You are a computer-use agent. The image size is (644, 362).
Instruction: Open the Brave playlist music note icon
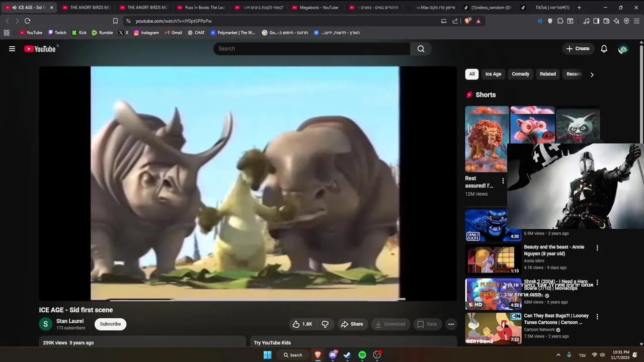pyautogui.click(x=586, y=21)
